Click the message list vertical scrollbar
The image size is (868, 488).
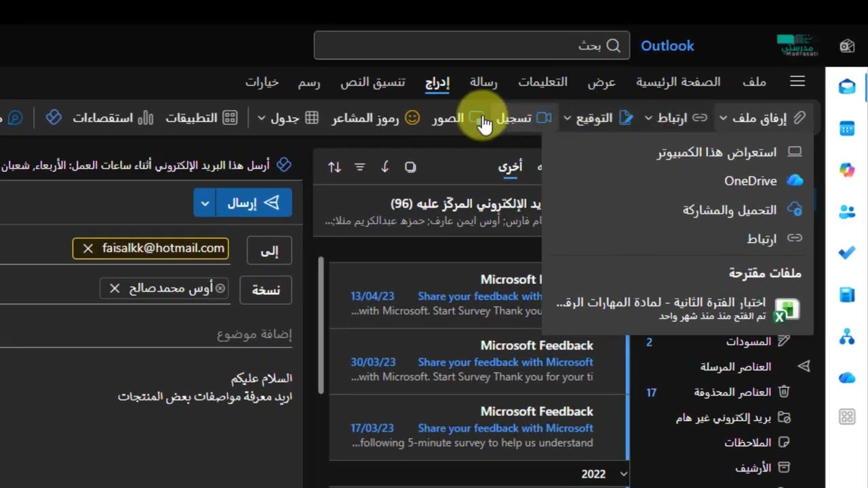coord(321,325)
